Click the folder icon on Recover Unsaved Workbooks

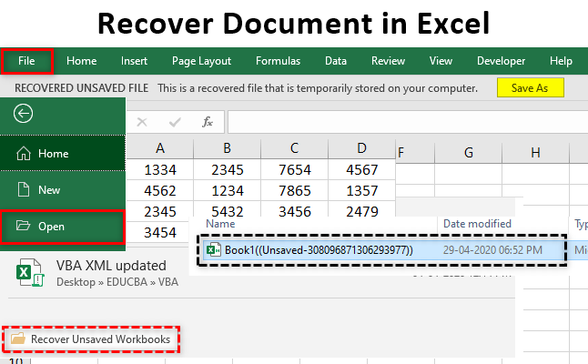[17, 339]
